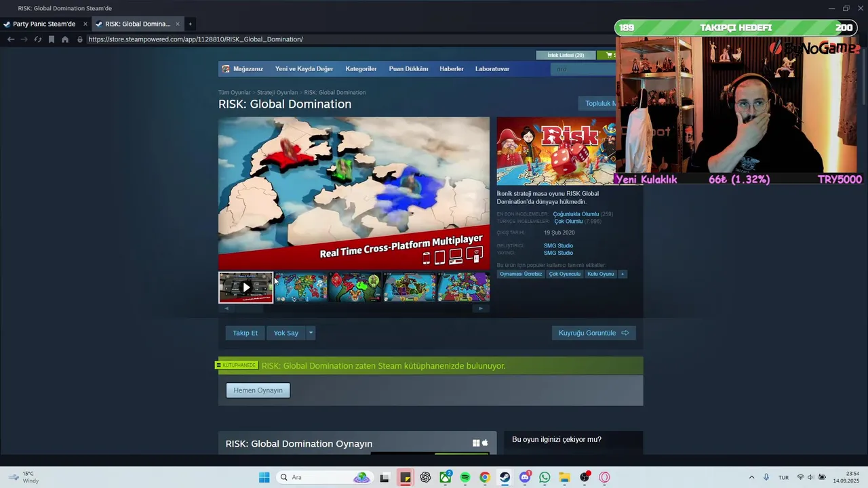Click the Yok Say button

coord(286,333)
